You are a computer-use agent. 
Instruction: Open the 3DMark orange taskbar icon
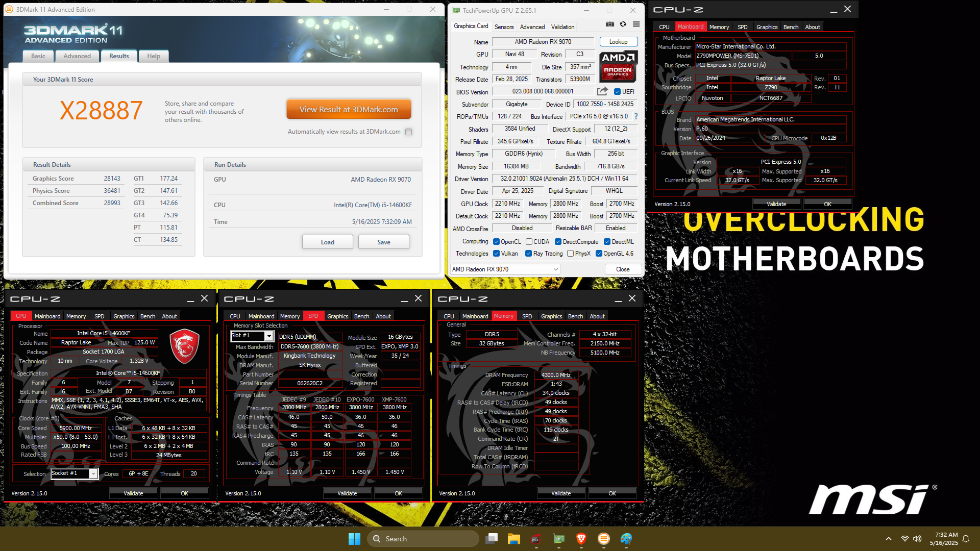pos(604,539)
